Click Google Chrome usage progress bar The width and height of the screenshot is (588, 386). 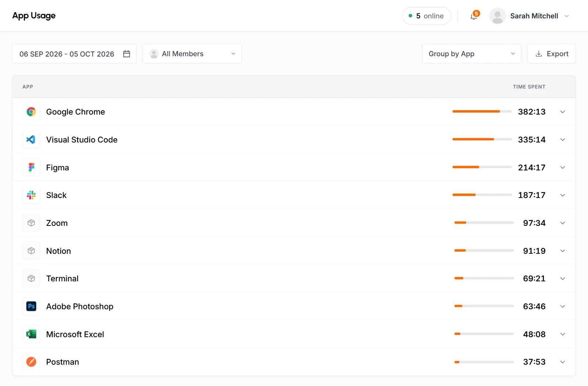coord(482,111)
